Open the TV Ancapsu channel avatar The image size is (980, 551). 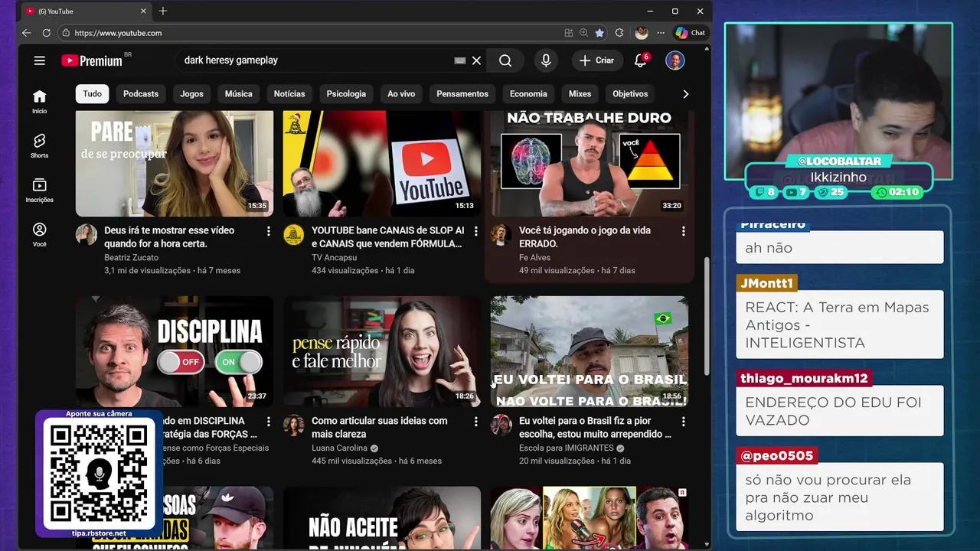pos(293,234)
